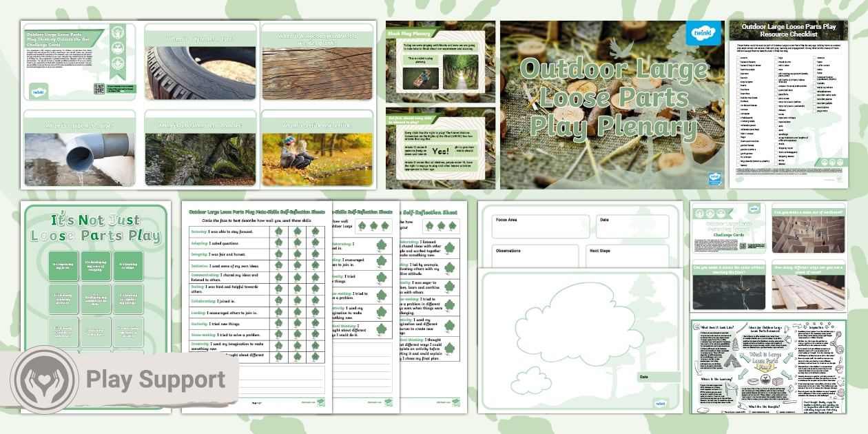Select the 'When is a tyre not a tyre?' card

(200, 62)
